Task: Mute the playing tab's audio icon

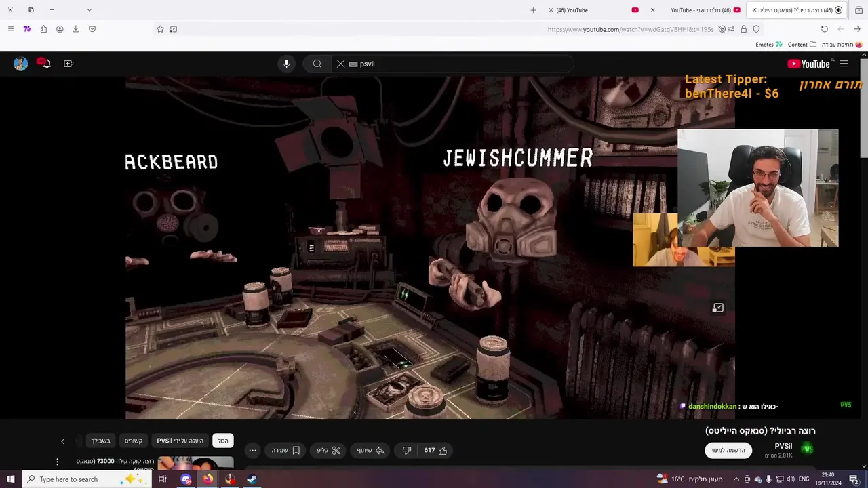Action: pyautogui.click(x=838, y=10)
